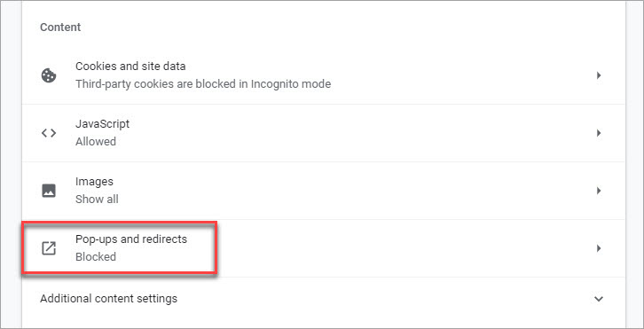
Task: Click the Images picture icon
Action: [49, 191]
